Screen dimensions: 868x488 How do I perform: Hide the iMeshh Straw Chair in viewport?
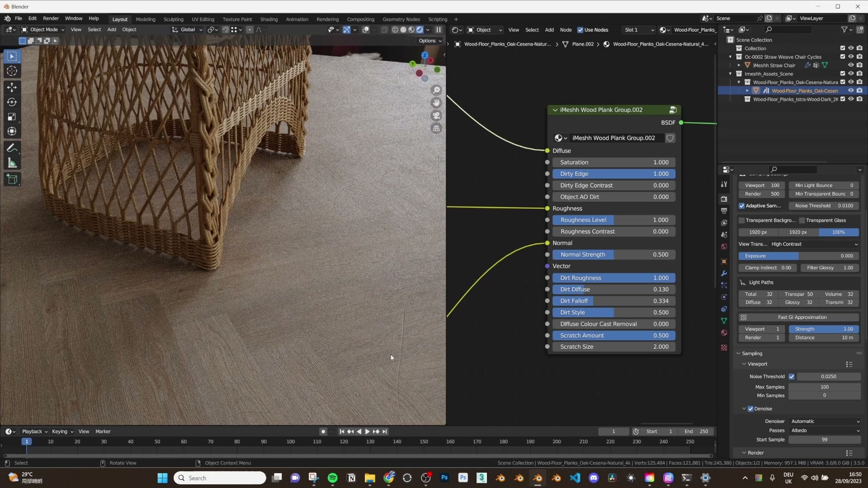pyautogui.click(x=851, y=65)
